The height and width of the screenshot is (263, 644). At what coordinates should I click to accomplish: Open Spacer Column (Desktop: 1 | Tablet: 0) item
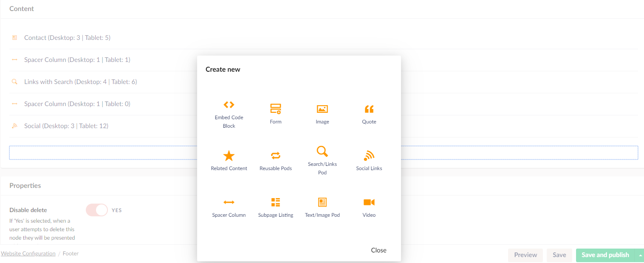(77, 104)
